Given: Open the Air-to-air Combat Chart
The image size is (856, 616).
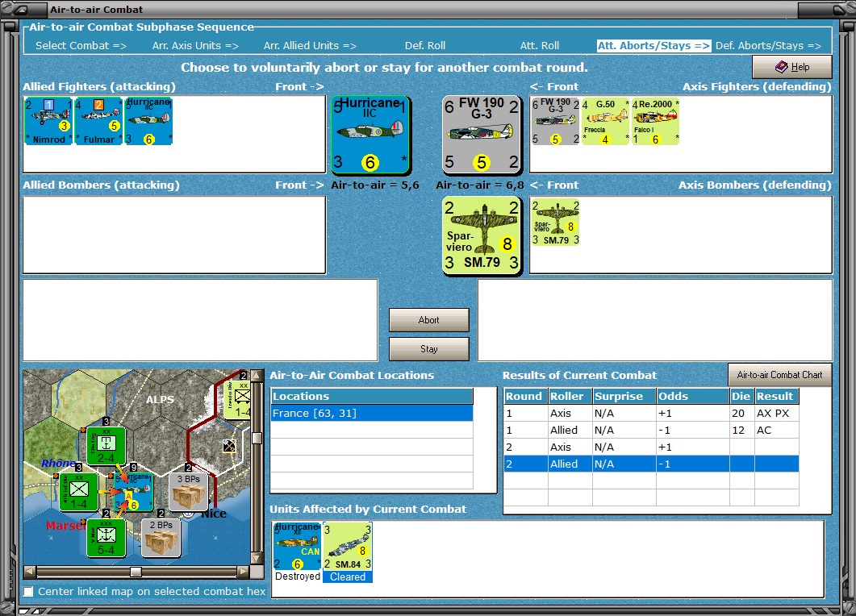Looking at the screenshot, I should click(x=779, y=375).
